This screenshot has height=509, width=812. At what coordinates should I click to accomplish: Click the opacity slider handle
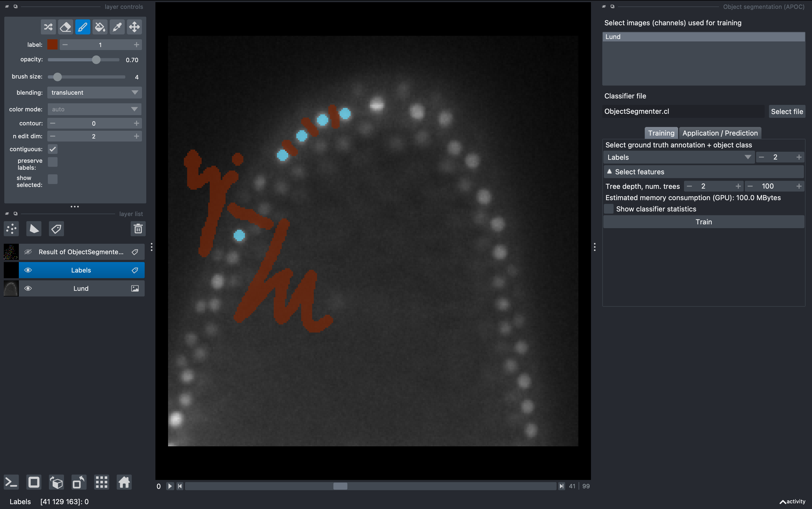point(96,60)
